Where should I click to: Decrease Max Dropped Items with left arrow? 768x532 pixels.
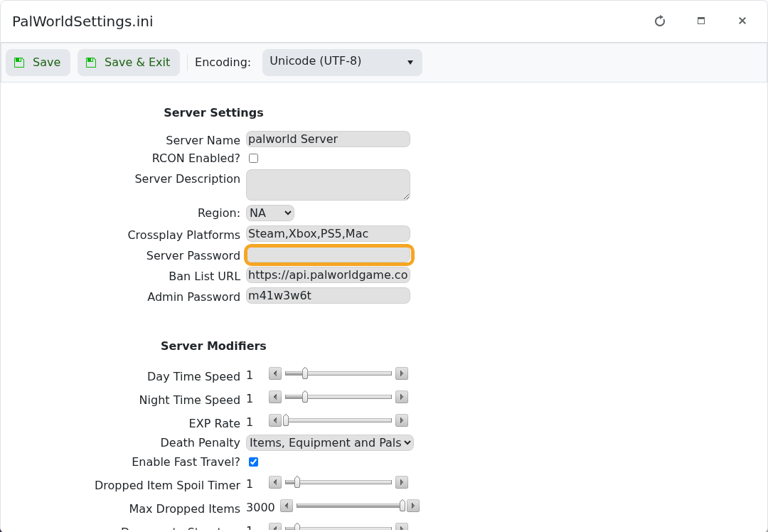coord(287,506)
